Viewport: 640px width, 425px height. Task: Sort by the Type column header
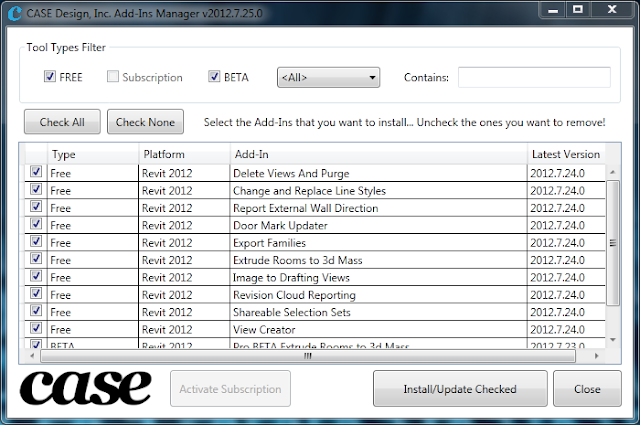point(93,154)
